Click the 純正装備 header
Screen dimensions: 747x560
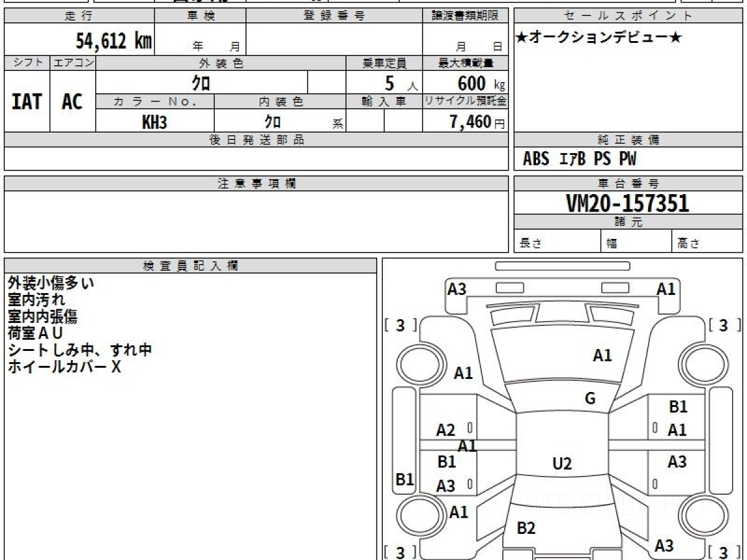tap(628, 140)
